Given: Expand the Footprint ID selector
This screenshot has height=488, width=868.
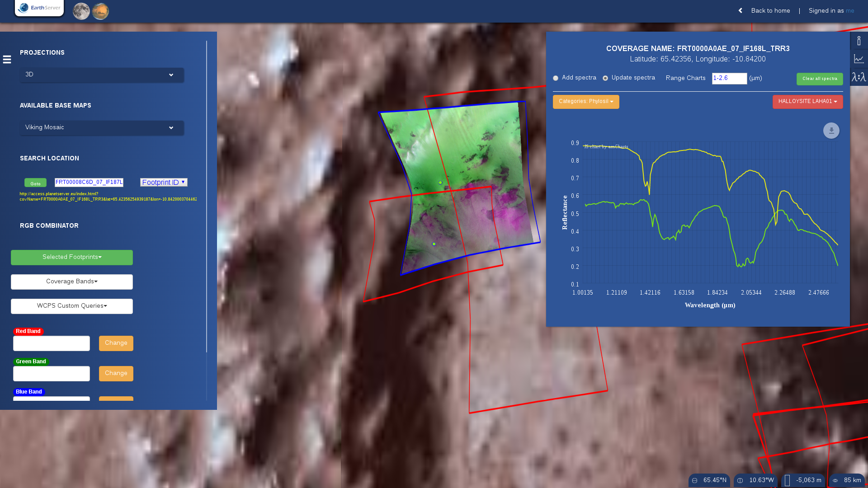Looking at the screenshot, I should coord(164,182).
